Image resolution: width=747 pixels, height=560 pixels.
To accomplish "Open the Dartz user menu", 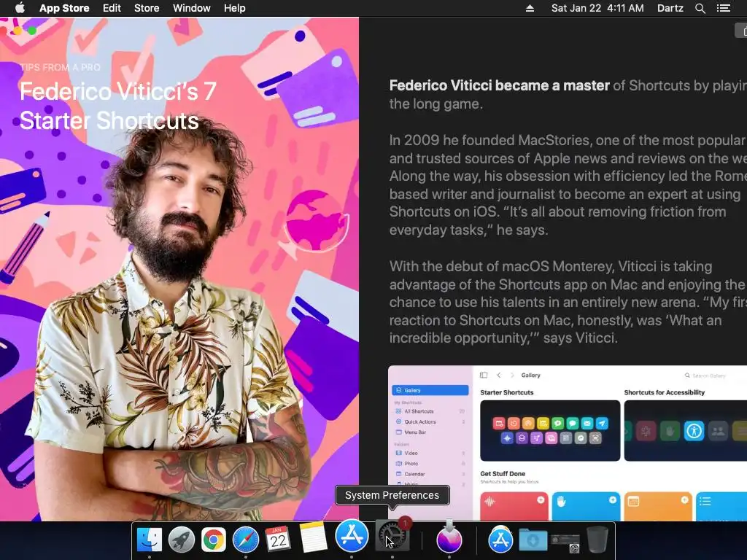I will click(670, 8).
